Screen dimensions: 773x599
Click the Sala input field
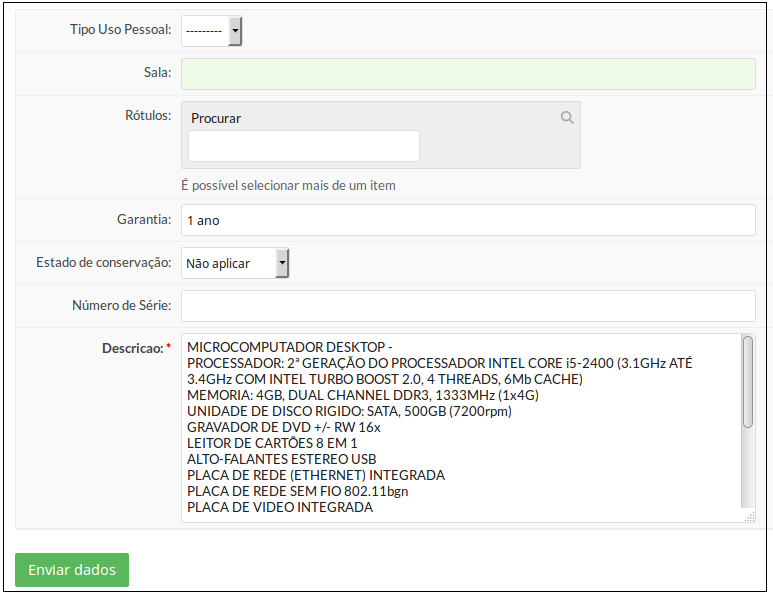(468, 74)
